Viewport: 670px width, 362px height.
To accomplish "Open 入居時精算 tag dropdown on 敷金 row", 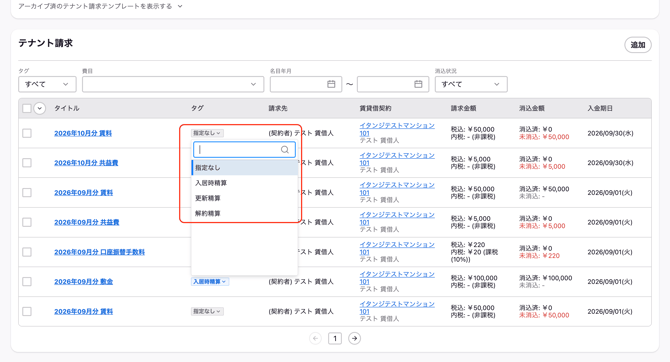I will pyautogui.click(x=210, y=282).
